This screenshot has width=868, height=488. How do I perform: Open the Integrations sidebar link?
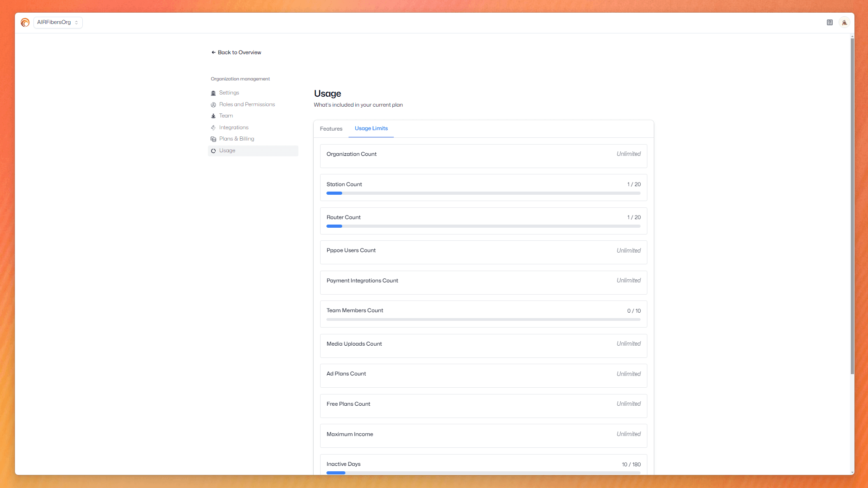(234, 127)
